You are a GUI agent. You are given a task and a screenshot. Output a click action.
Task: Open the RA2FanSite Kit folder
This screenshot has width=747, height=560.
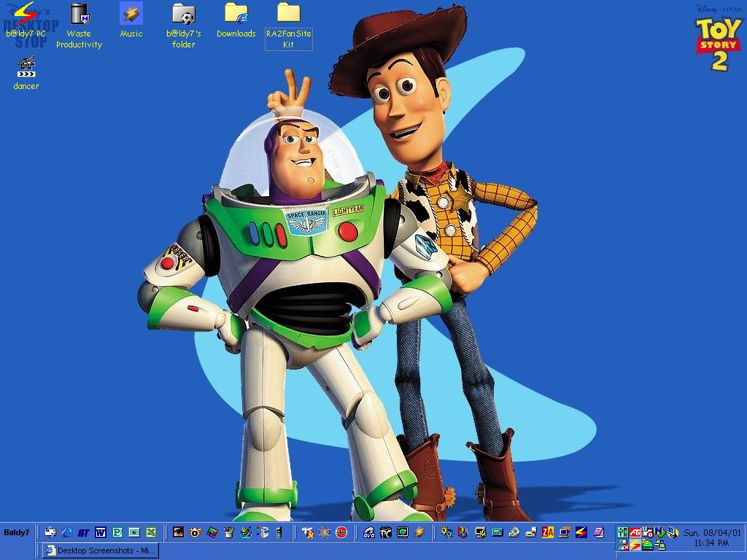tap(288, 13)
